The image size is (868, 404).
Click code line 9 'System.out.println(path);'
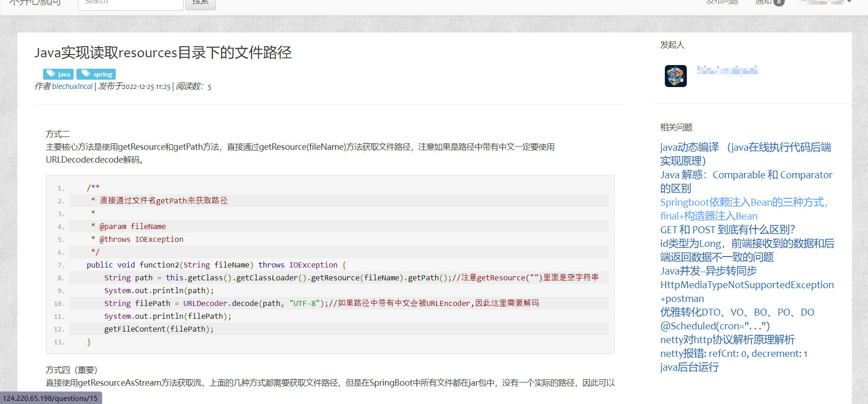click(159, 290)
